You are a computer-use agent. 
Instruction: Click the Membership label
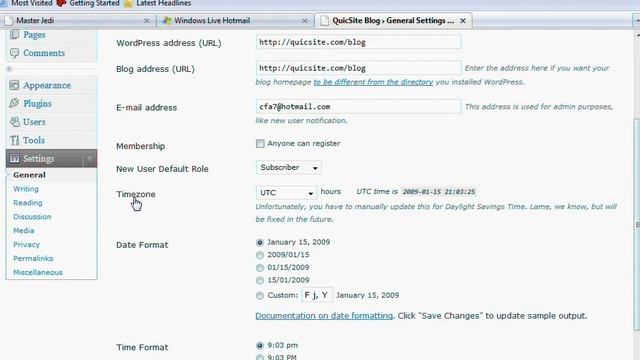click(x=140, y=146)
